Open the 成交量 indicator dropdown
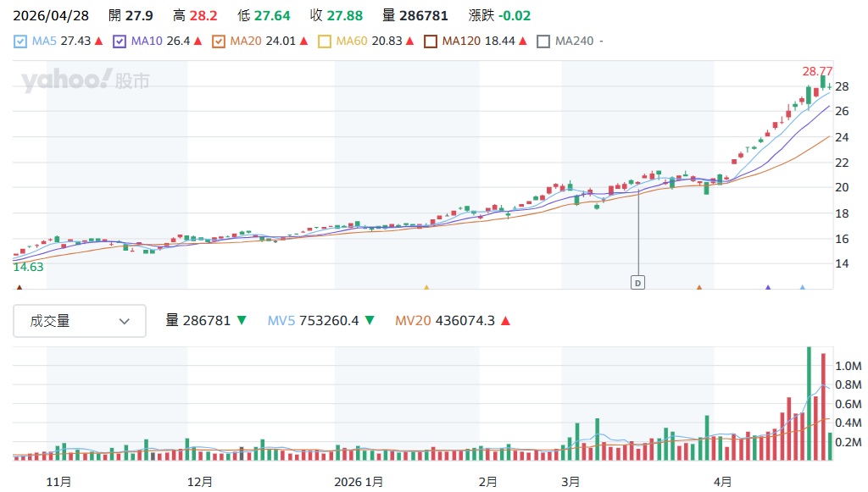 tap(80, 321)
